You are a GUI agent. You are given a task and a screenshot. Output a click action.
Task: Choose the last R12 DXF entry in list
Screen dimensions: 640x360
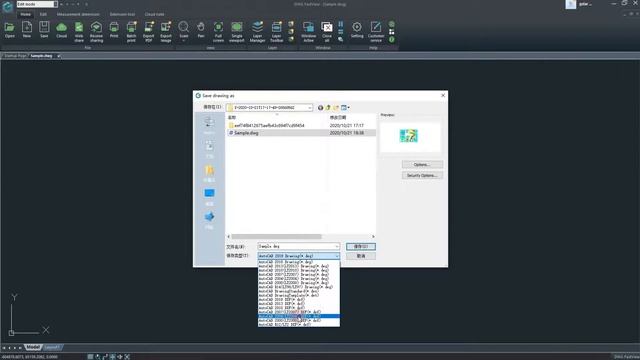(x=298, y=324)
